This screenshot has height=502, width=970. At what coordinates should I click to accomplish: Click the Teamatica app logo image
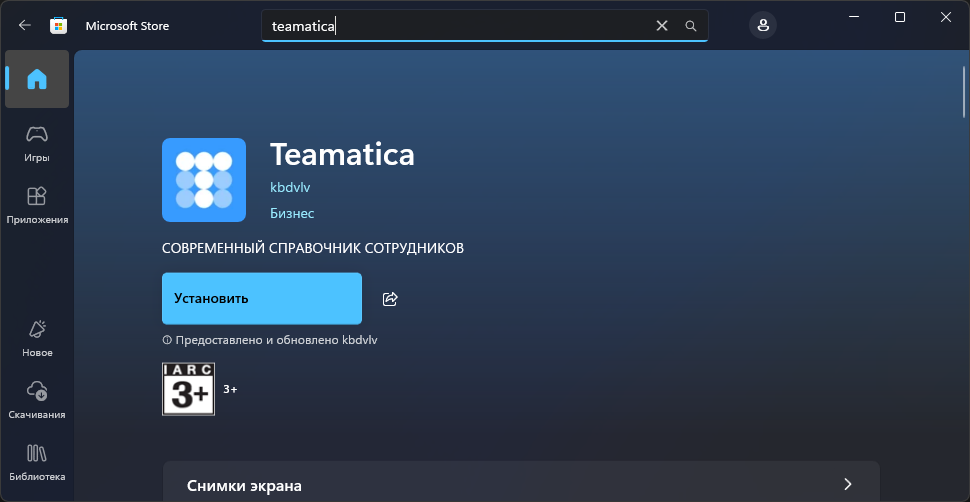(204, 180)
